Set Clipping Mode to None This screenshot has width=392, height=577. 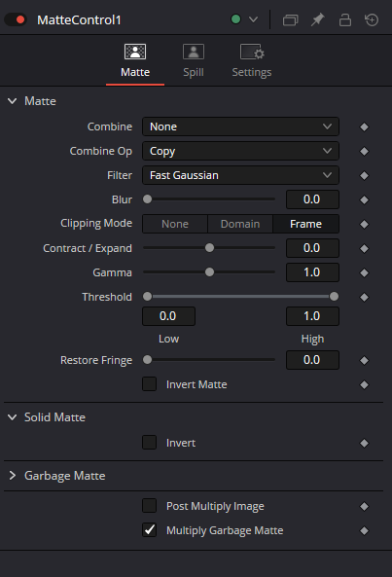175,224
